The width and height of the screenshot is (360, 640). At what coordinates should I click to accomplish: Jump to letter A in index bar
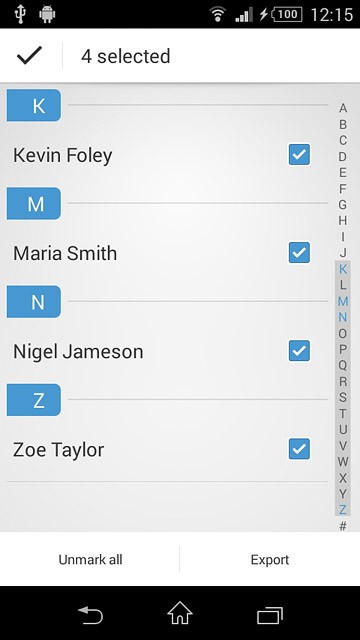[x=343, y=108]
